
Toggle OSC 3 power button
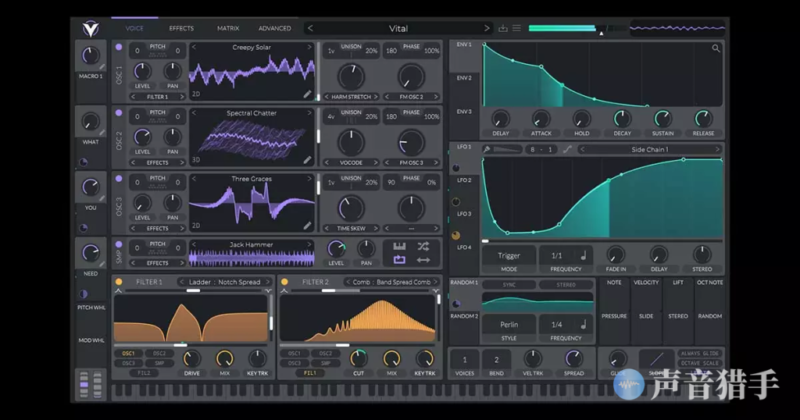[x=119, y=179]
